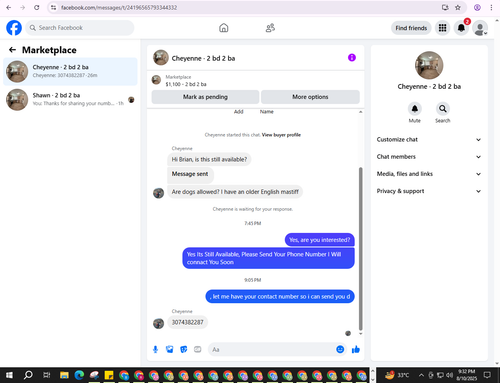This screenshot has width=500, height=383.
Task: Click the Marketplace listing thumbnail in chat header
Action: coord(156,80)
